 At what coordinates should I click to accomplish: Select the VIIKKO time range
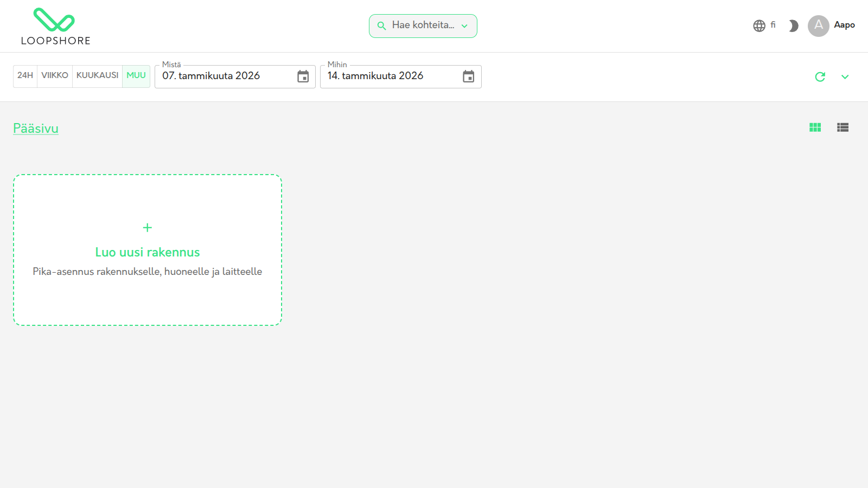[x=55, y=76]
